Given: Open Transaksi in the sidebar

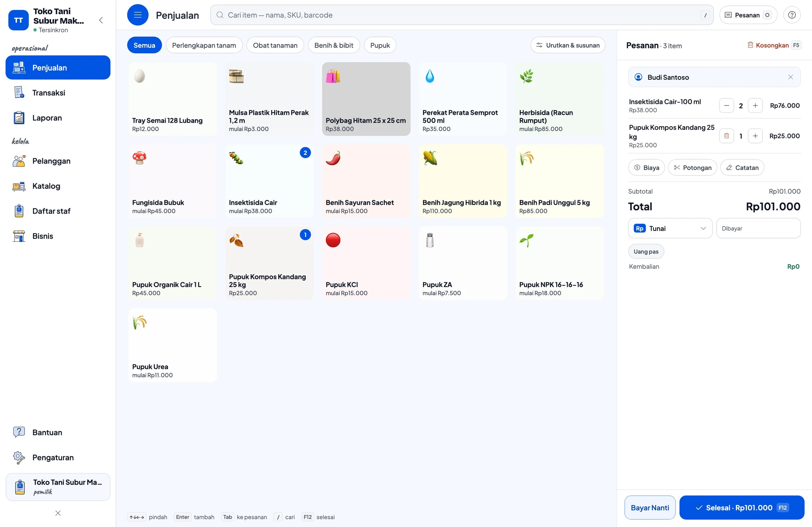Looking at the screenshot, I should pos(58,93).
